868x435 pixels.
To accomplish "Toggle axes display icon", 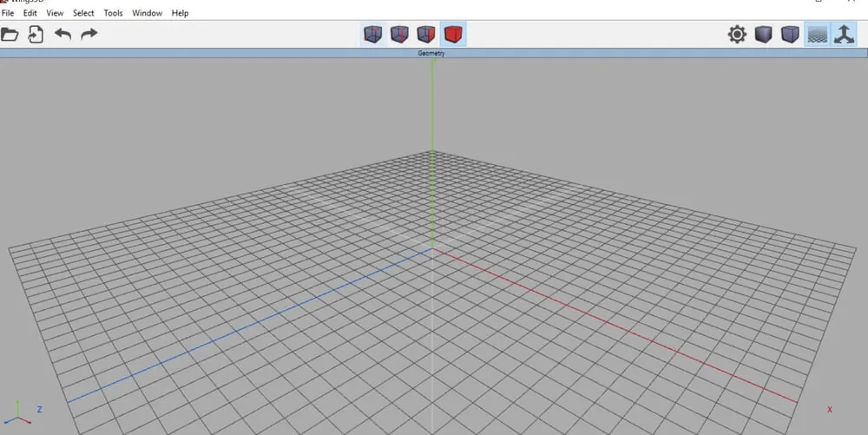I will tap(844, 35).
